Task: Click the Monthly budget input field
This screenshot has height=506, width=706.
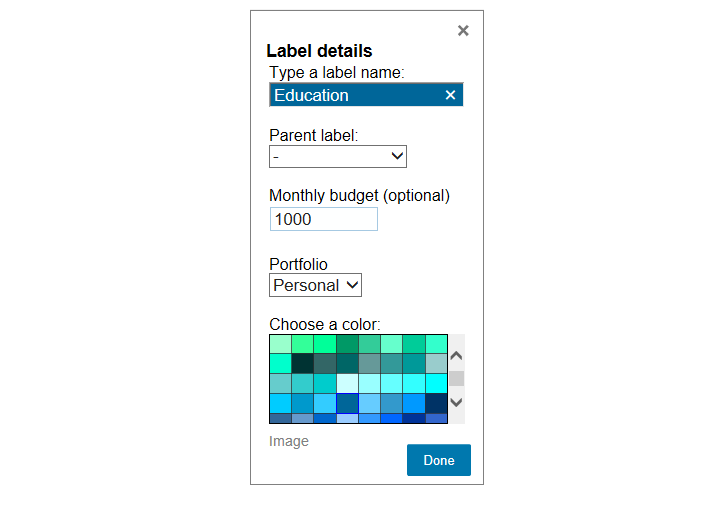Action: (x=324, y=219)
